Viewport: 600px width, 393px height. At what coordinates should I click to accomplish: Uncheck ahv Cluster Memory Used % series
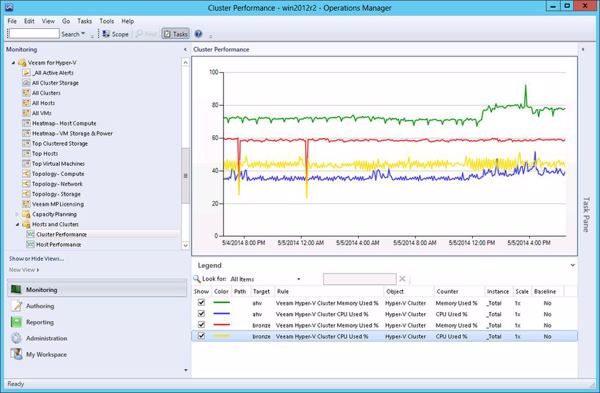click(201, 303)
